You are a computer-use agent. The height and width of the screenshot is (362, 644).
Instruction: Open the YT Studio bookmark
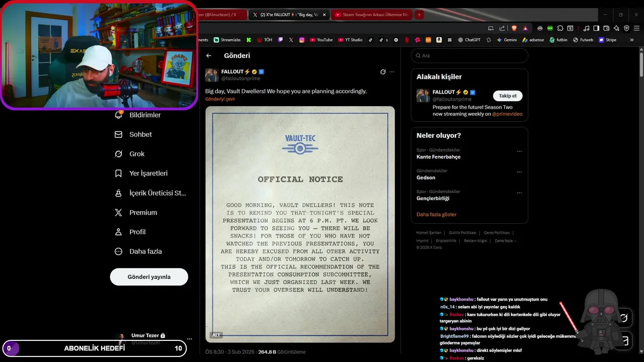pyautogui.click(x=350, y=40)
